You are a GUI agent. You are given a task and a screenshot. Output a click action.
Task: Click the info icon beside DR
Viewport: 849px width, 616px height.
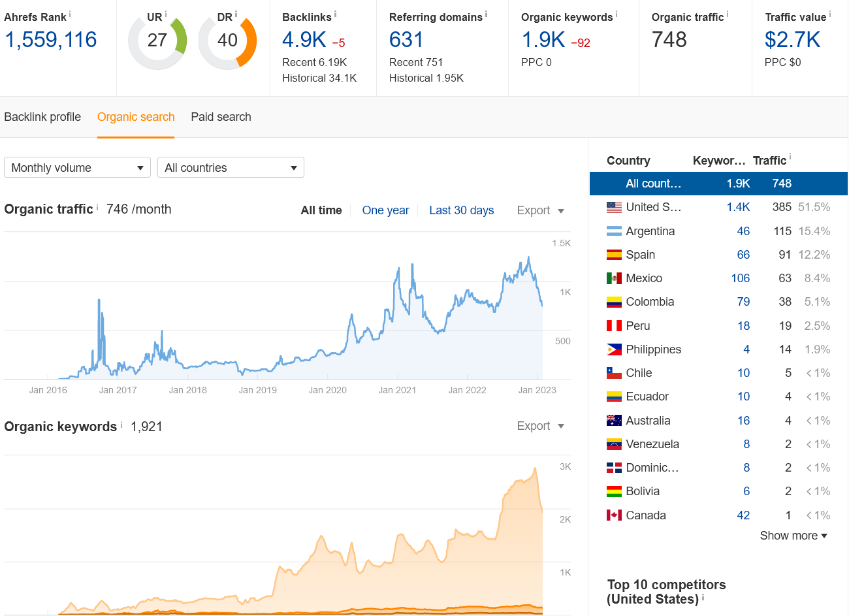[236, 14]
